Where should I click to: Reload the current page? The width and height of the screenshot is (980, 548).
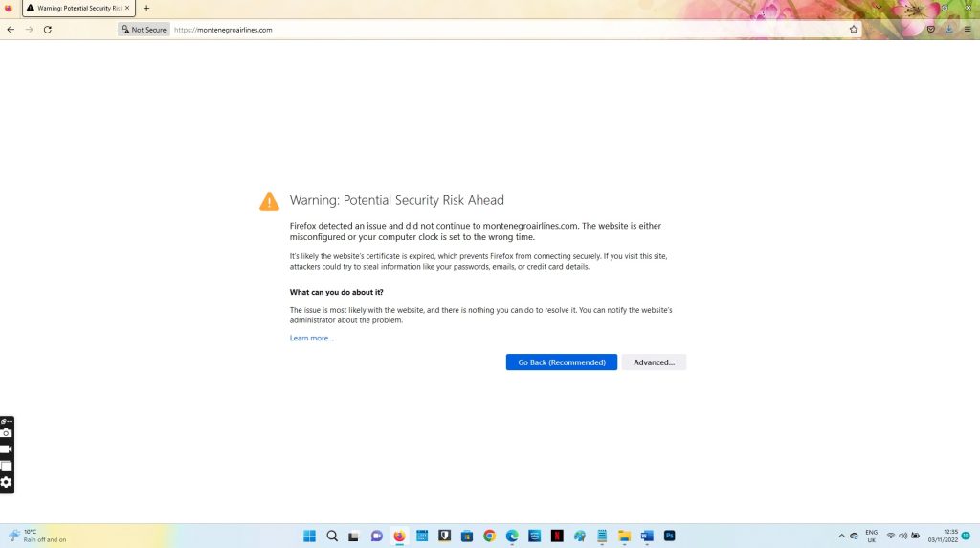pyautogui.click(x=48, y=30)
